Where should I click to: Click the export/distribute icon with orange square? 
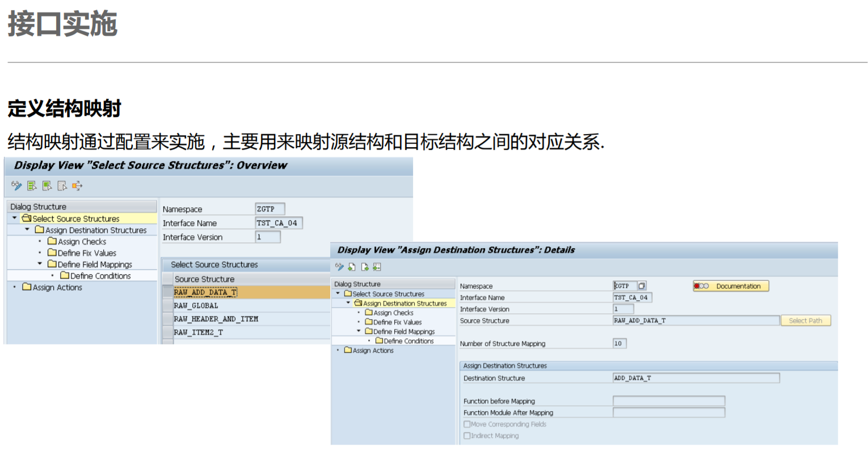(77, 186)
